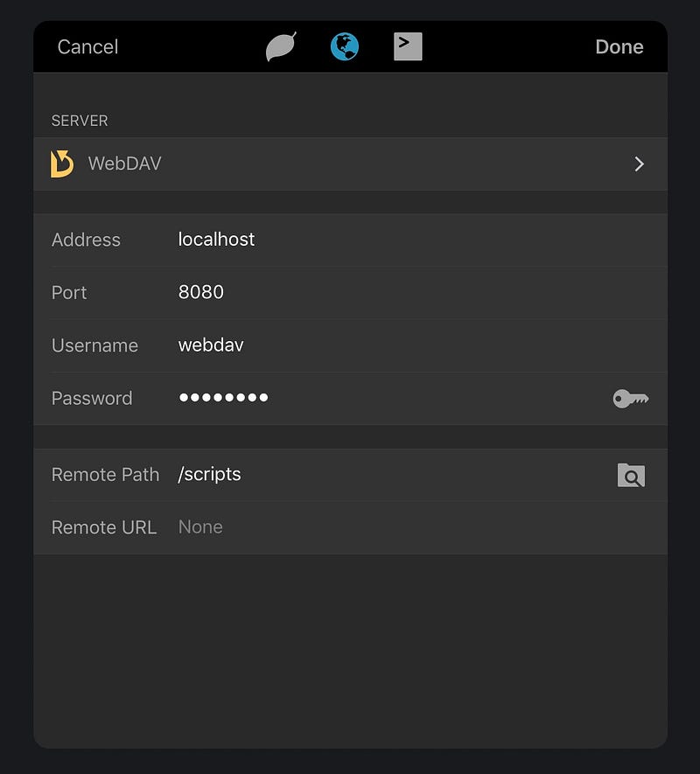Browse remote path with folder search icon
Image resolution: width=700 pixels, height=774 pixels.
click(x=631, y=475)
